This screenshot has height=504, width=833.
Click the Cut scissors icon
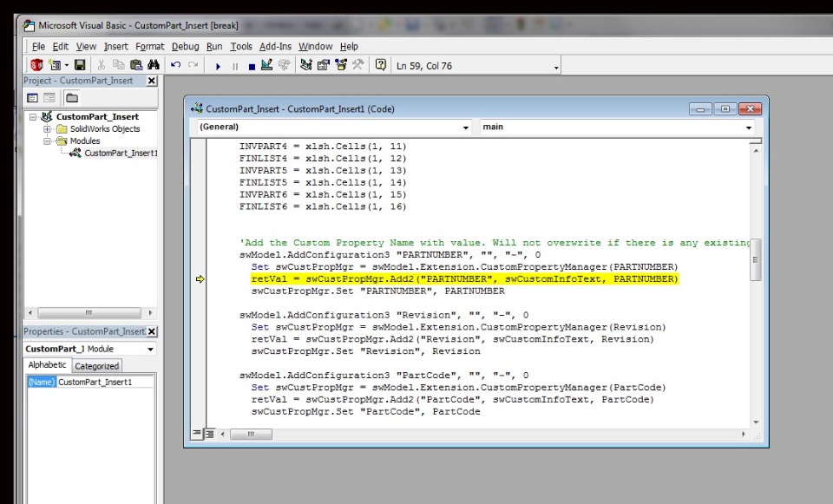(101, 65)
